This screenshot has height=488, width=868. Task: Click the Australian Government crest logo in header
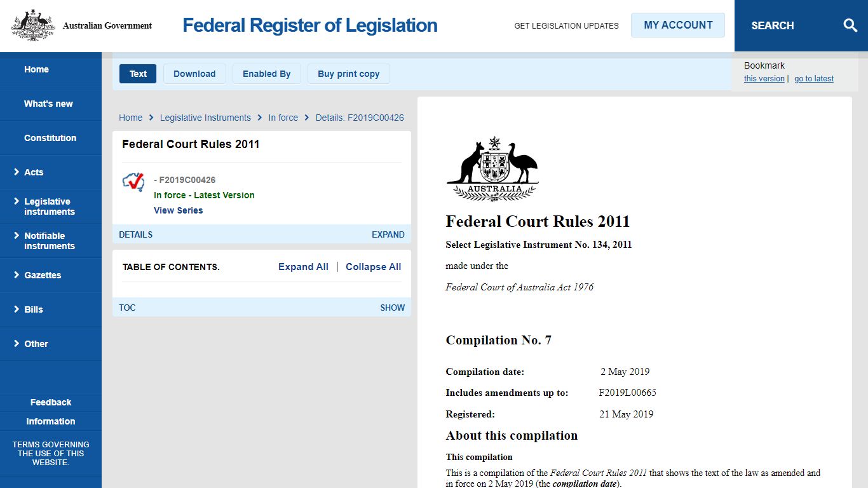[33, 25]
